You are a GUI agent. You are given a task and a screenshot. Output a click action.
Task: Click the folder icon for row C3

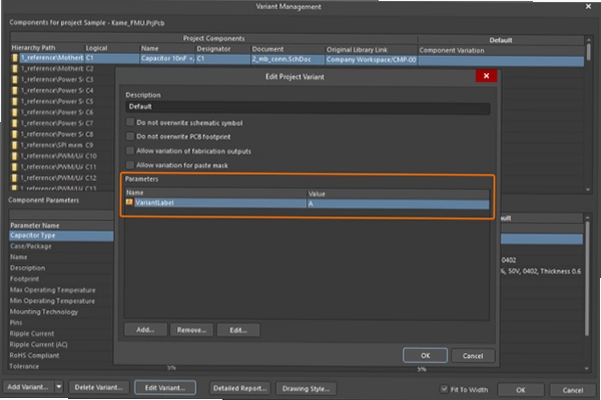tap(15, 80)
